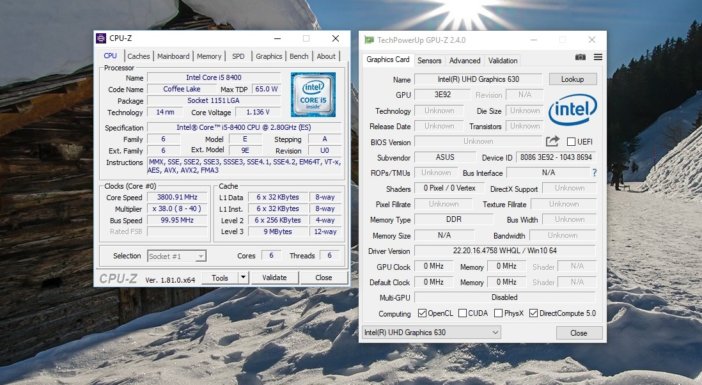This screenshot has width=702, height=385.
Task: Open the GPU-Z hamburger menu
Action: pos(598,57)
